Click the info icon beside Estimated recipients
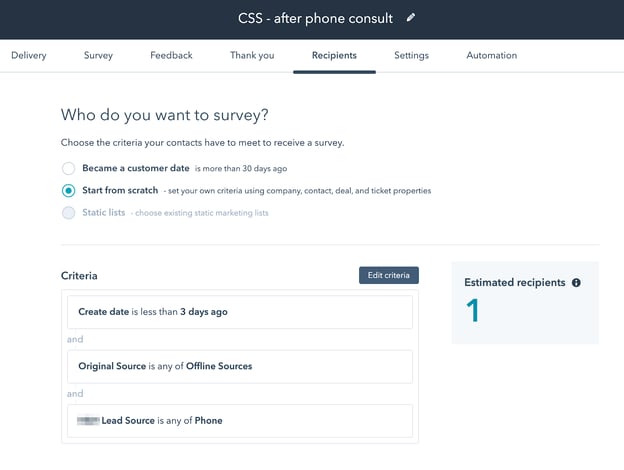The width and height of the screenshot is (624, 470). pyautogui.click(x=576, y=283)
